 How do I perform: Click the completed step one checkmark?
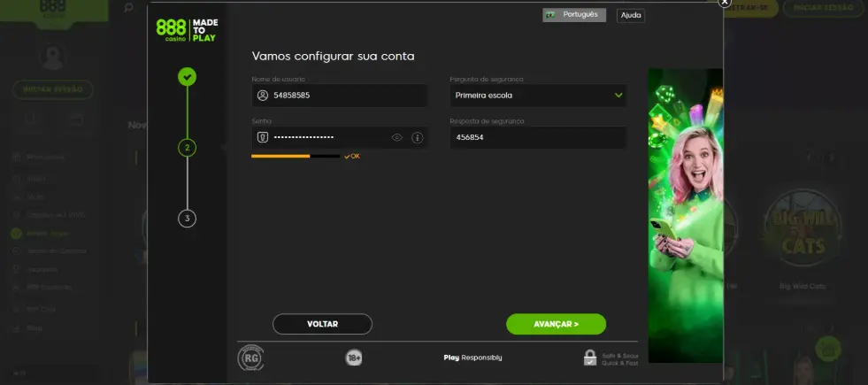point(187,76)
